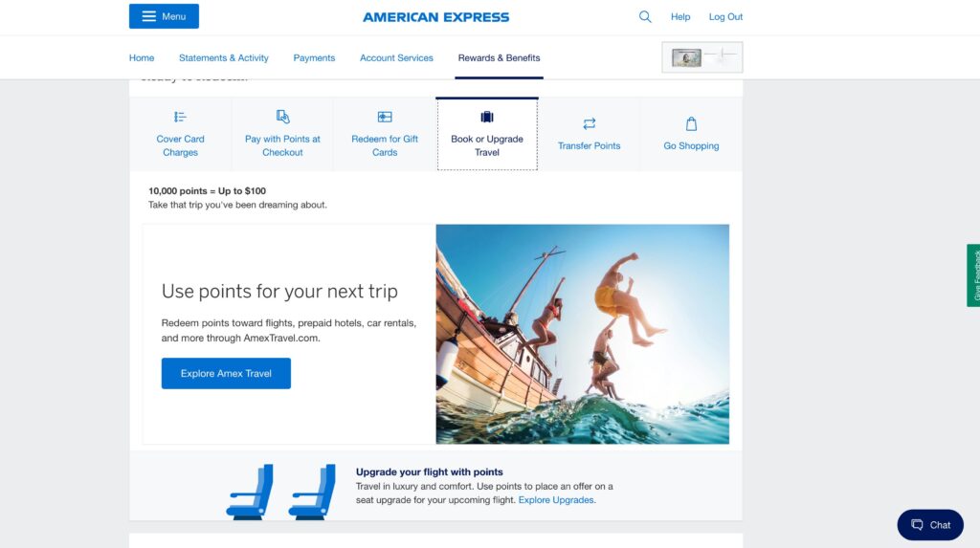The height and width of the screenshot is (548, 980).
Task: Click the Redeem for Gift Cards icon
Action: tap(385, 117)
